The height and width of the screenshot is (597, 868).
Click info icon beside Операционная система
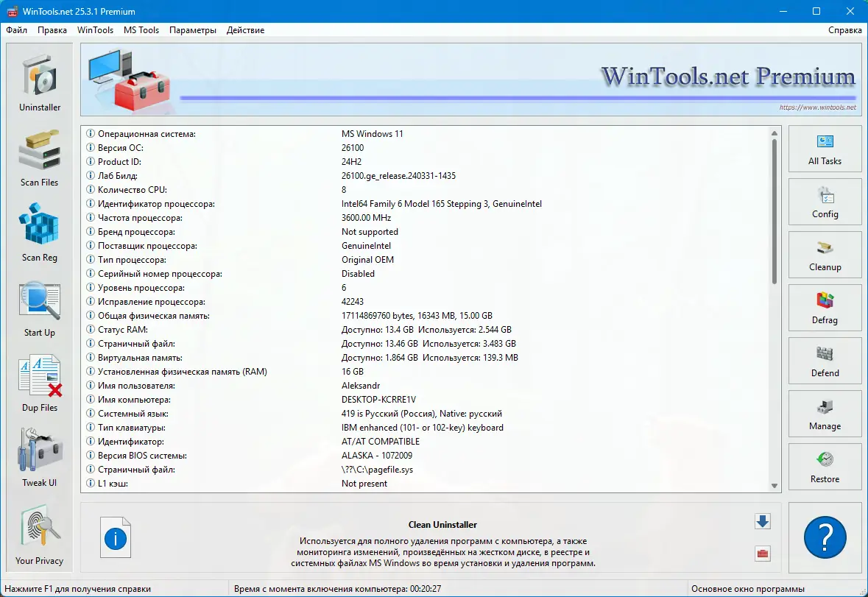click(91, 133)
